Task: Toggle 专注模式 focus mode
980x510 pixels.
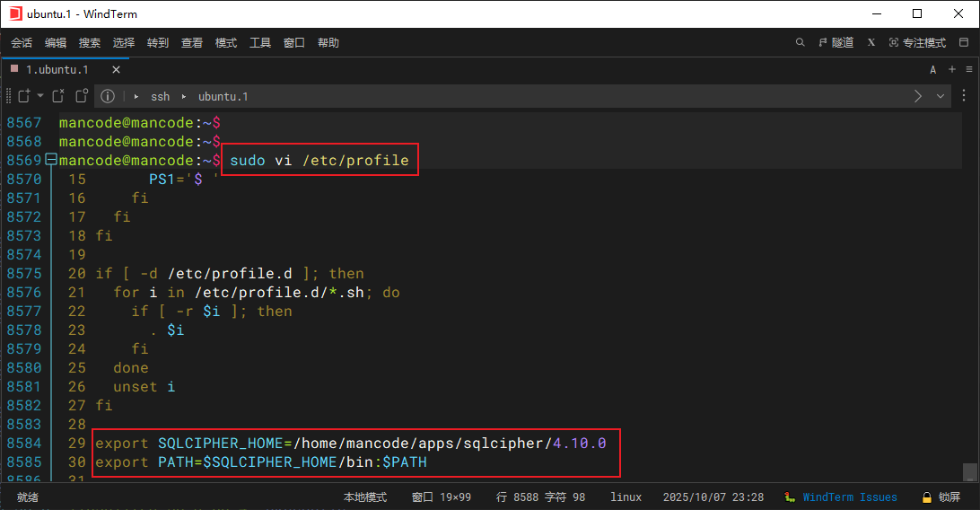Action: (917, 42)
